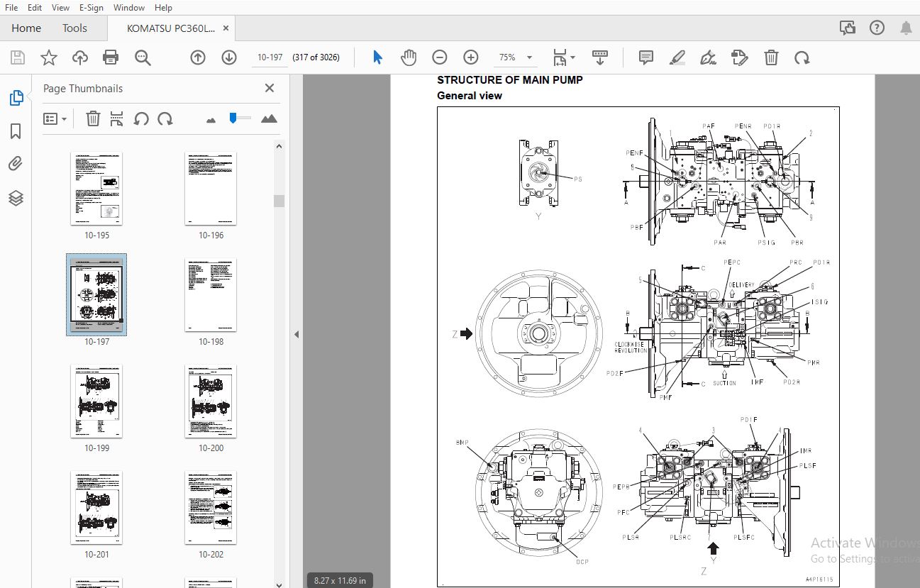Select page thumbnail 10-202

tap(211, 508)
